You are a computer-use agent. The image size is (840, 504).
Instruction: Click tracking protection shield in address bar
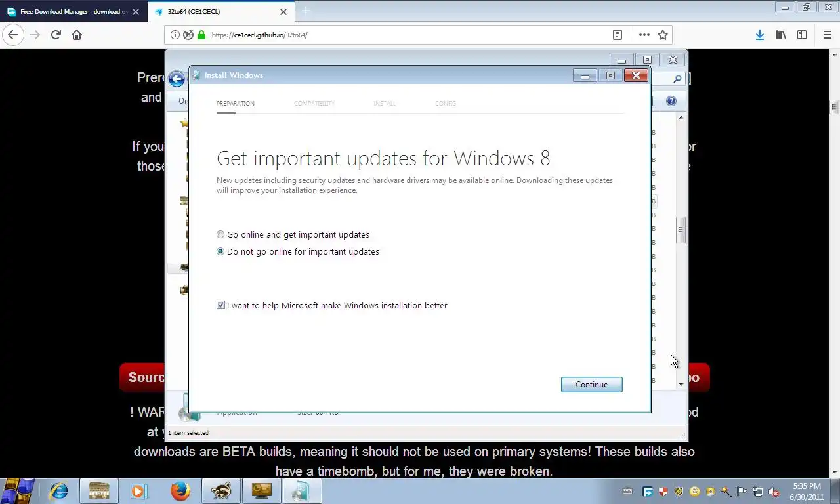188,35
